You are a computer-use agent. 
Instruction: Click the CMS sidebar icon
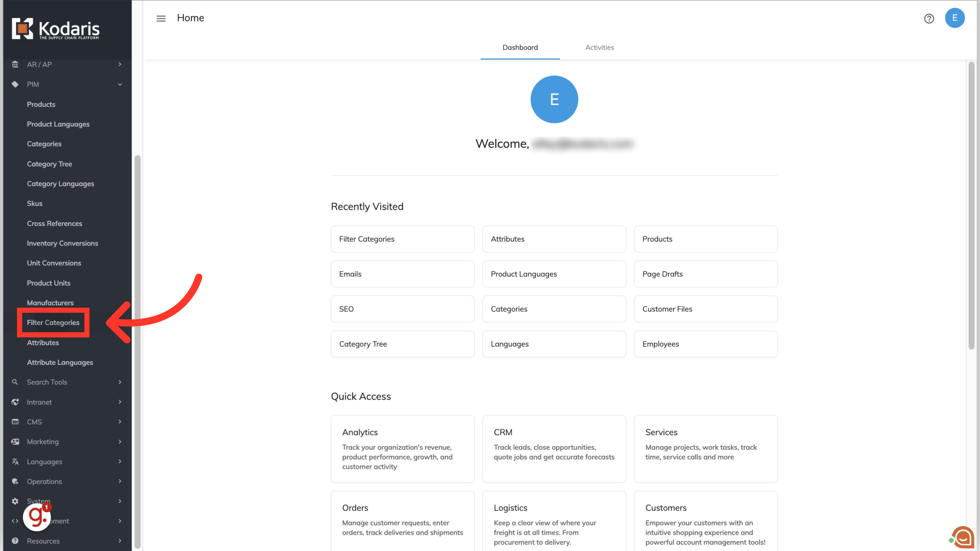[15, 422]
